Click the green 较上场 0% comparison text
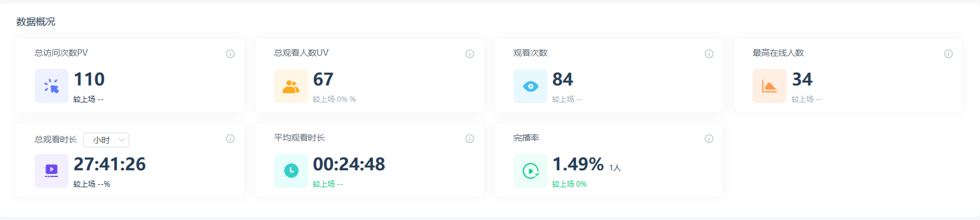980x220 pixels. [x=569, y=184]
